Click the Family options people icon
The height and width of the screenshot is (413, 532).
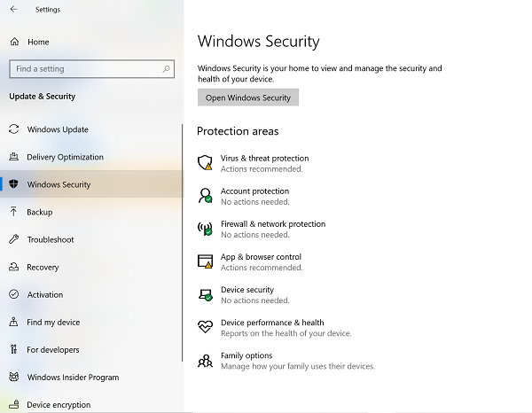(x=205, y=360)
